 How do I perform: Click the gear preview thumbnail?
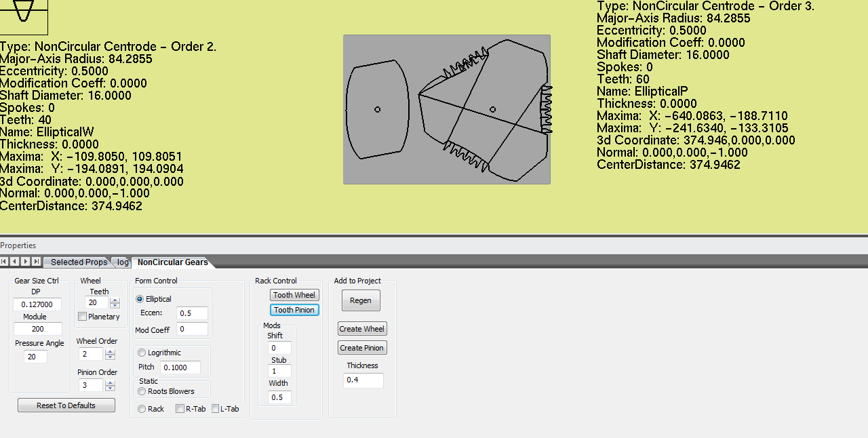446,109
